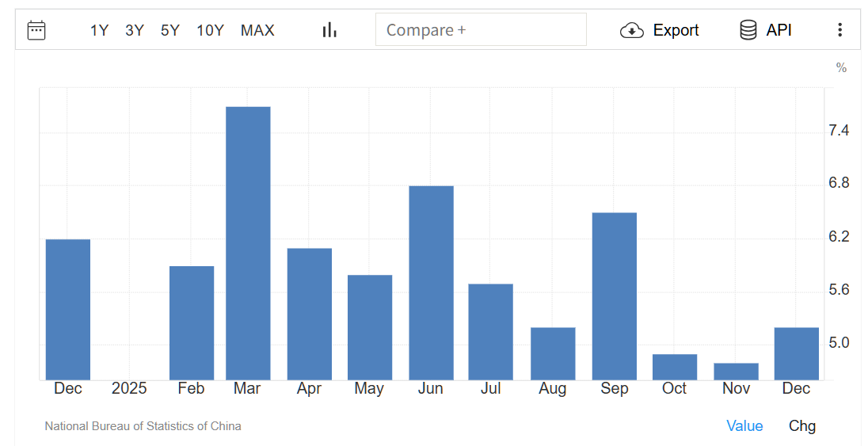This screenshot has width=868, height=446.
Task: Toggle the Chg change view
Action: [x=801, y=426]
